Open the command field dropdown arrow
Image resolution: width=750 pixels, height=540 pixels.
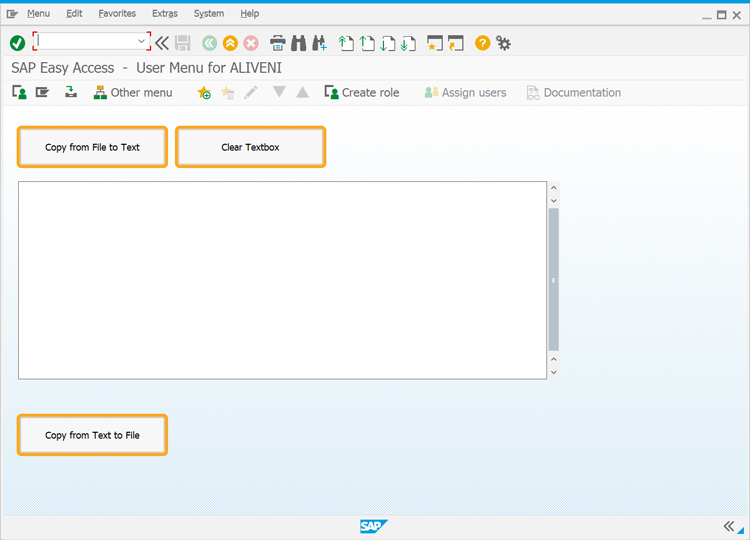tap(141, 42)
